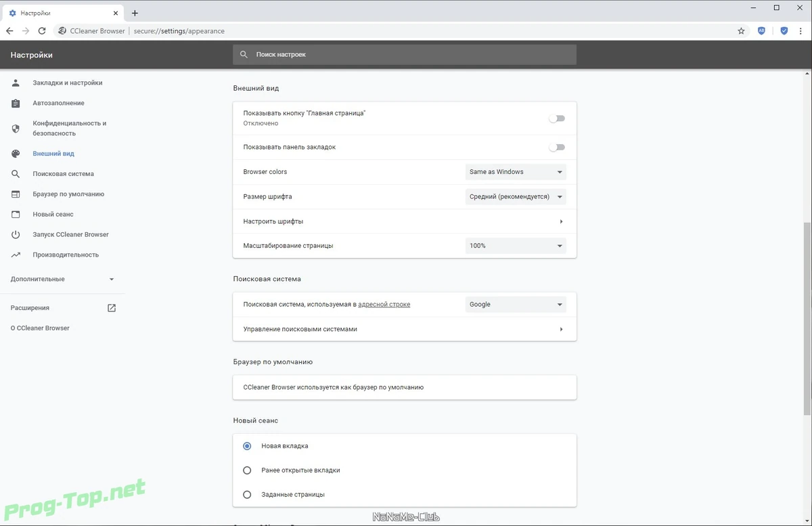812x526 pixels.
Task: Open О CCleaner Browser link
Action: 40,328
